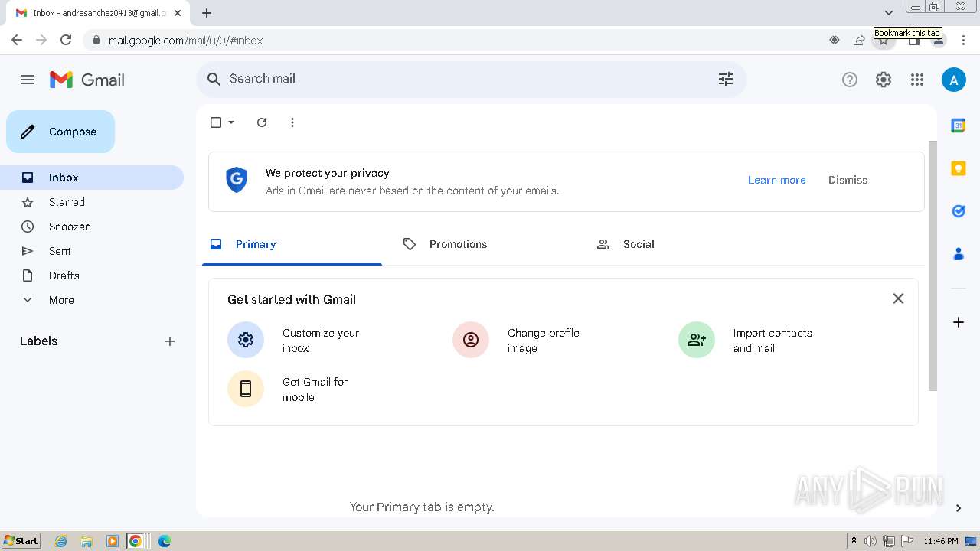This screenshot has height=551, width=980.
Task: Expand the More sidebar section
Action: tap(92, 300)
